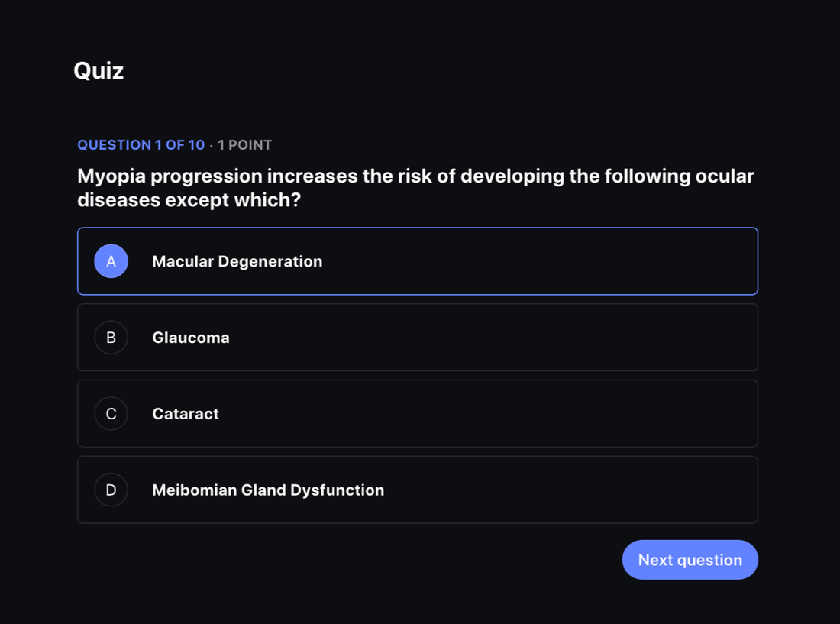Viewport: 840px width, 624px height.
Task: Click the letter C circle badge
Action: (111, 413)
